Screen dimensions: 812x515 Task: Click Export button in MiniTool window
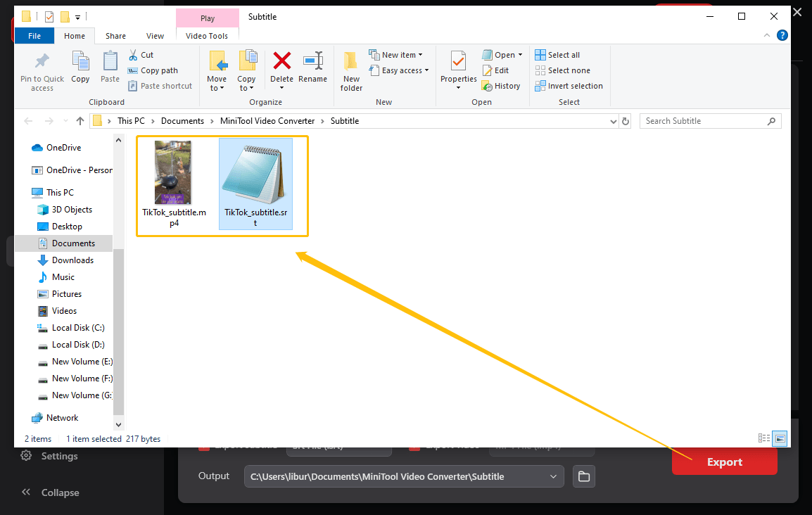coord(725,462)
